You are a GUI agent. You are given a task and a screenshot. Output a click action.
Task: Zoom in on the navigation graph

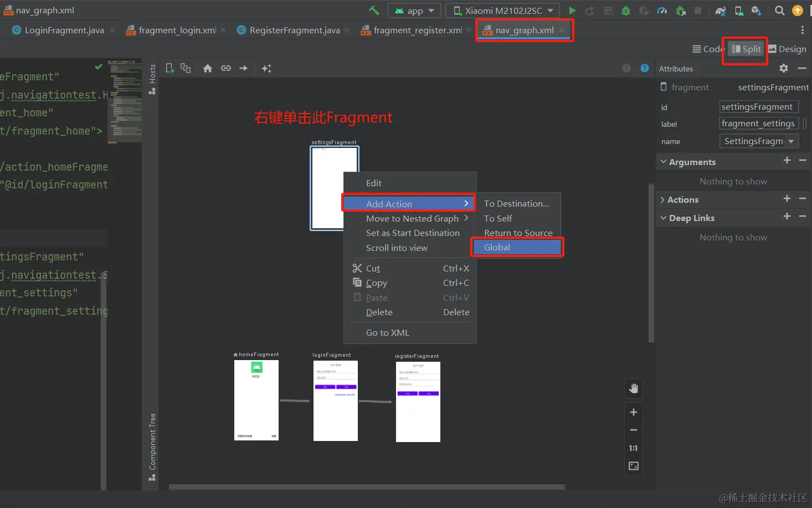634,412
